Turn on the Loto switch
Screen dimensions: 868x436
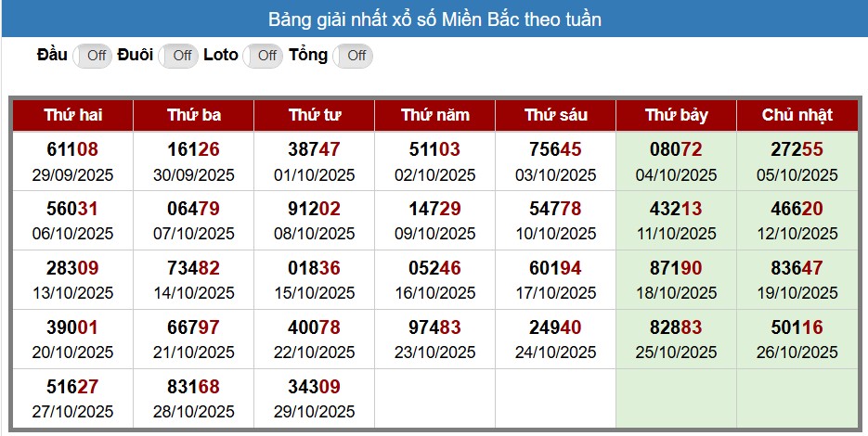click(264, 56)
